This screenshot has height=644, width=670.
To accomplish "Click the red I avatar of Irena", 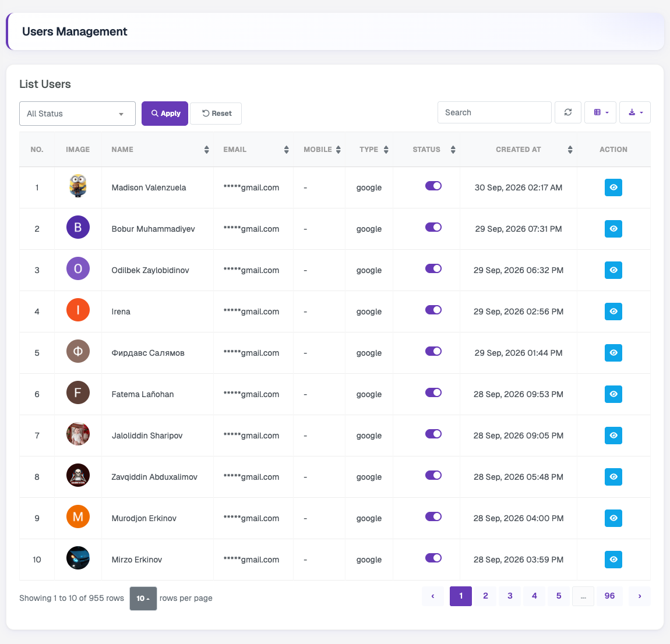I will click(x=77, y=310).
